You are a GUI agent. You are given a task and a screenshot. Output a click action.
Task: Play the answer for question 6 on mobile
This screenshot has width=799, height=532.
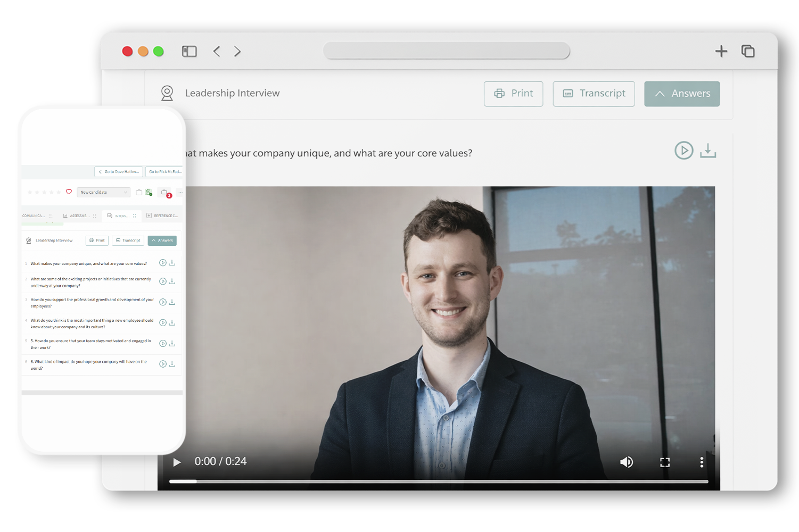click(162, 364)
